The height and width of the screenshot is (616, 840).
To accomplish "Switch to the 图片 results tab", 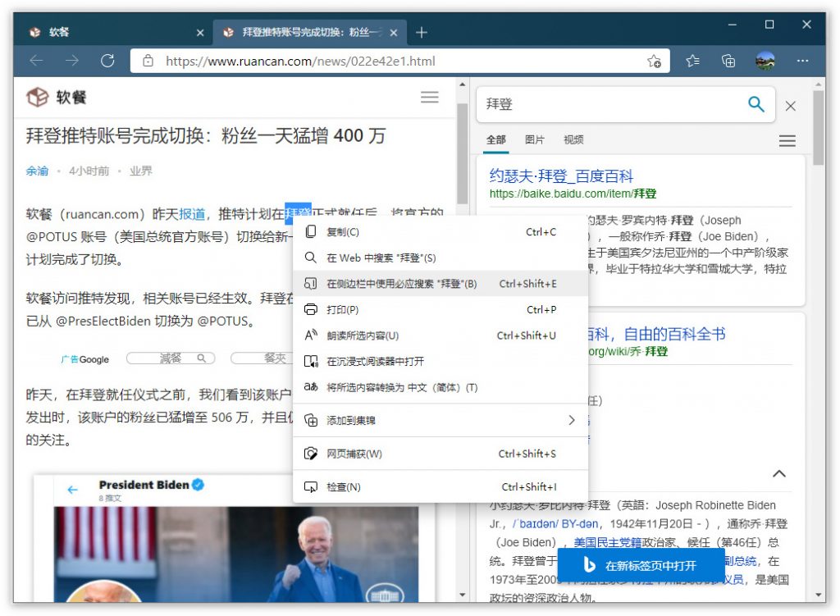I will click(534, 140).
